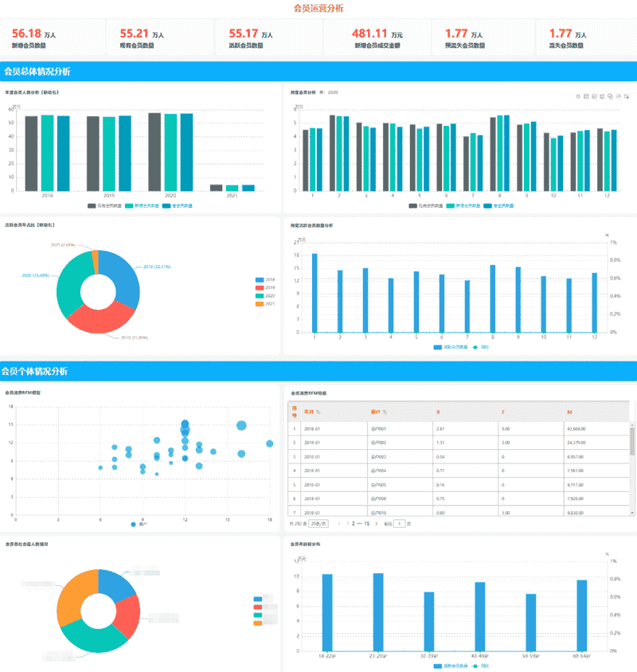Click the overlapping-circles icon in monthly chart toolbar
The width and height of the screenshot is (637, 672).
(611, 96)
